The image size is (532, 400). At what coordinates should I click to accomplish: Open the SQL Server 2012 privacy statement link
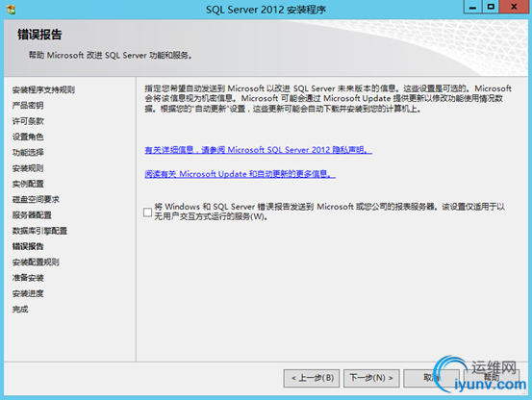pyautogui.click(x=258, y=150)
